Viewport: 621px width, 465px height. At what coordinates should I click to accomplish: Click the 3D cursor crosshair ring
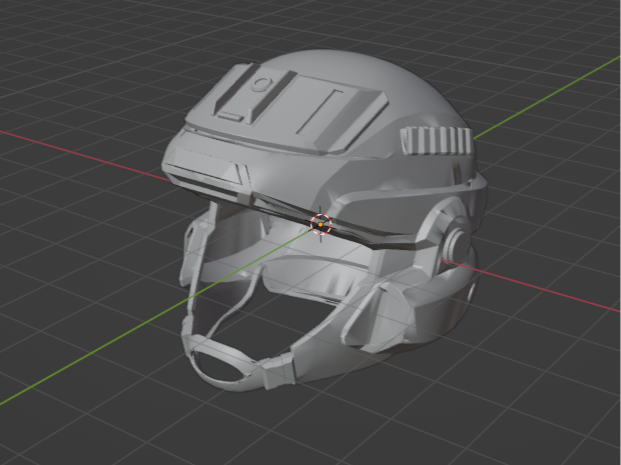click(321, 224)
